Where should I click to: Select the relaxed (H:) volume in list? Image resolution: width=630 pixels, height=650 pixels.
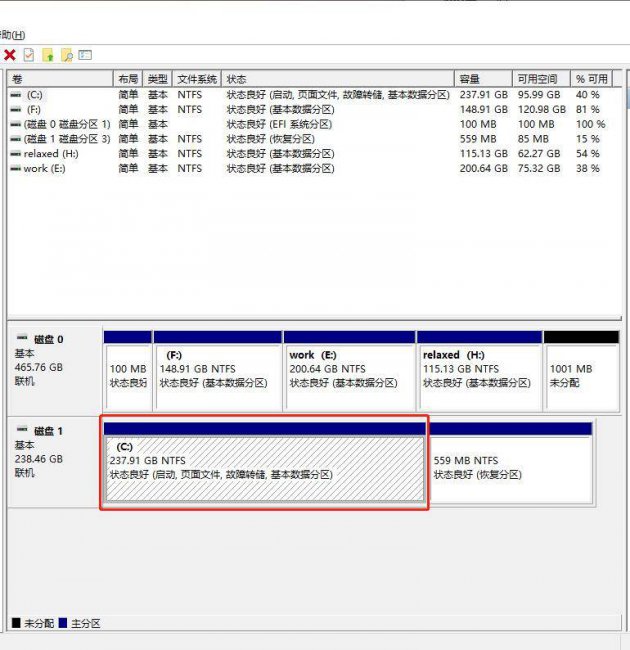tap(51, 154)
